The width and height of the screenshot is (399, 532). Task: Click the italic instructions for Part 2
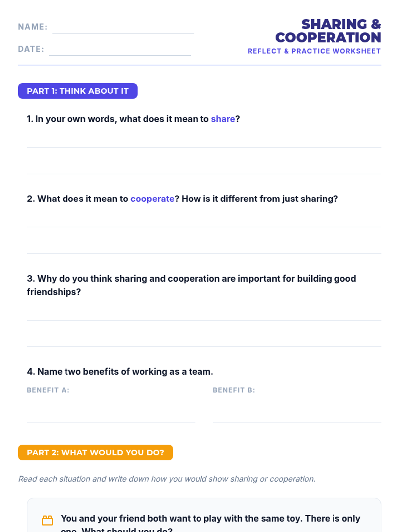pos(167,479)
